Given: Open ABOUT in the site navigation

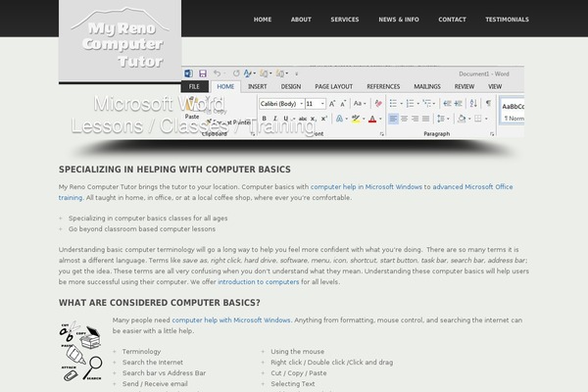Looking at the screenshot, I should point(301,20).
